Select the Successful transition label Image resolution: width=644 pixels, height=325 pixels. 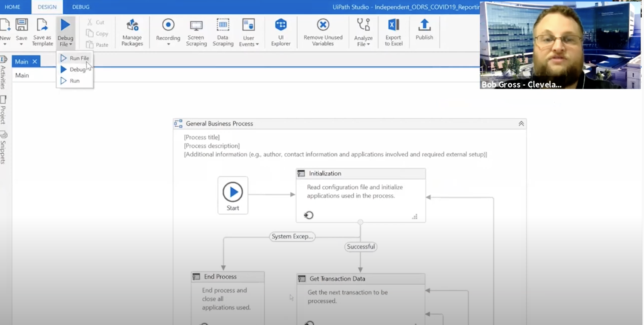(361, 247)
